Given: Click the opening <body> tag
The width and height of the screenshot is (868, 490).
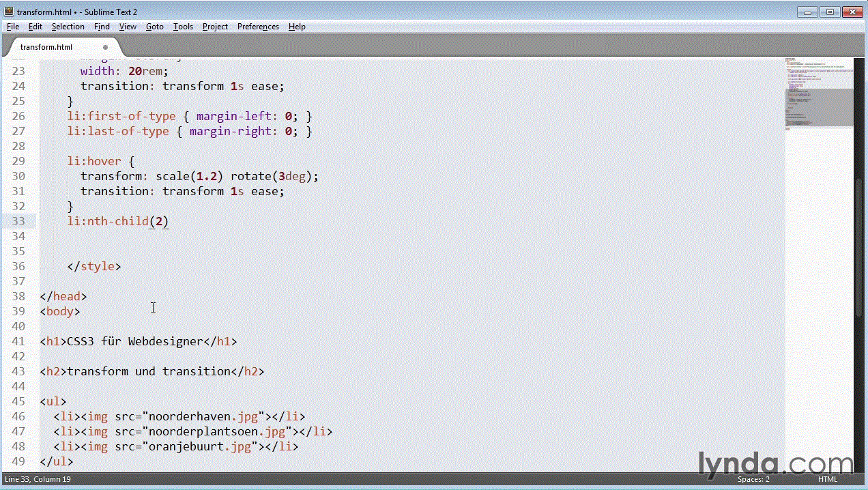Looking at the screenshot, I should pos(60,311).
